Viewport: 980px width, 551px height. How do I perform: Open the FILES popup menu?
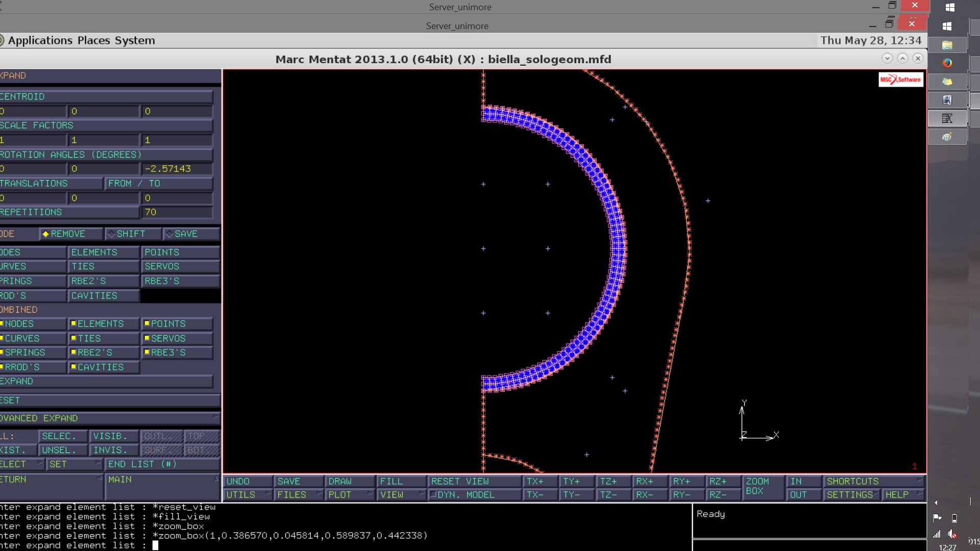click(x=298, y=494)
